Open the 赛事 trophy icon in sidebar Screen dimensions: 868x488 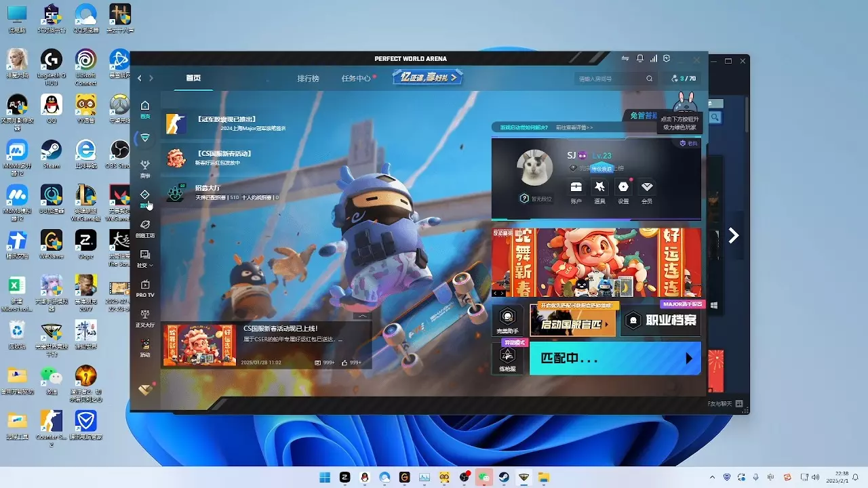click(x=144, y=169)
